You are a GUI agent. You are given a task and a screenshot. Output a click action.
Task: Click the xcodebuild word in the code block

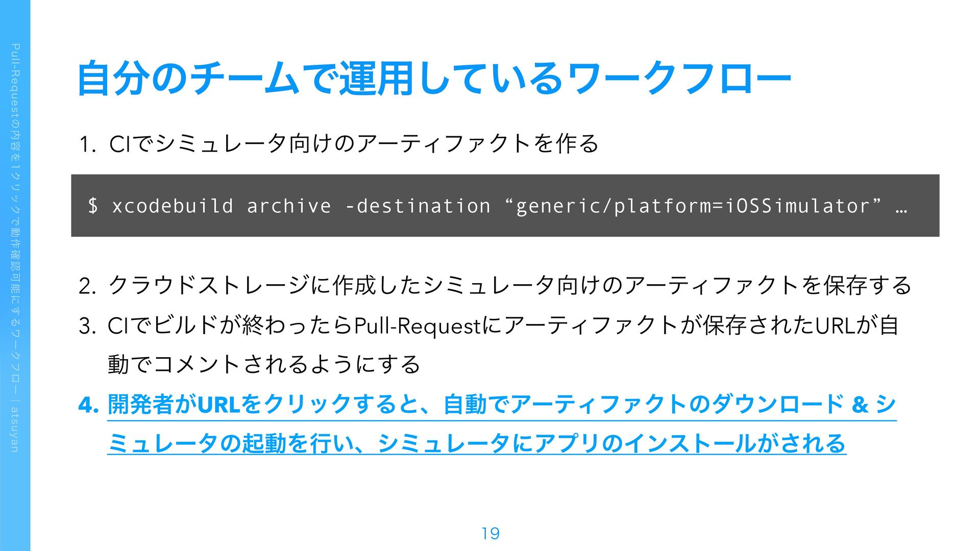pos(173,206)
